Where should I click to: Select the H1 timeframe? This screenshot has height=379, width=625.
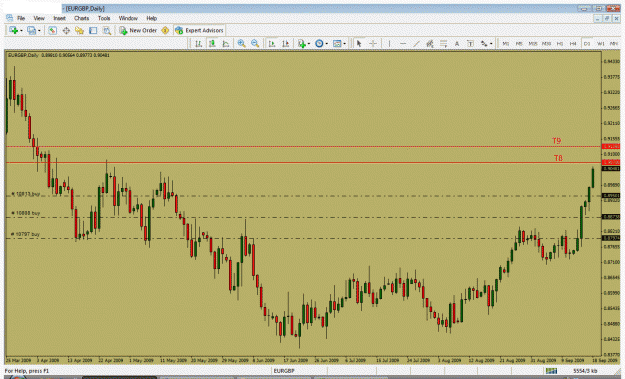[x=560, y=43]
